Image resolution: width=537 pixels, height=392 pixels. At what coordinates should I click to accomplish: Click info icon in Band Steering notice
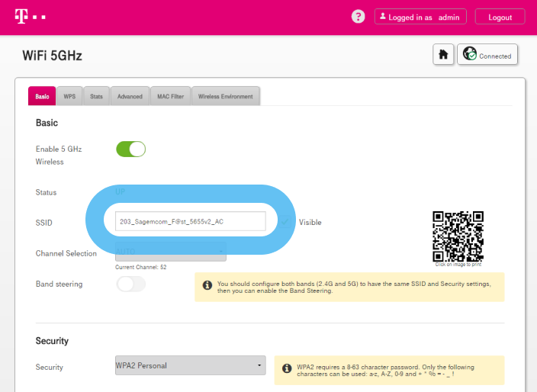pyautogui.click(x=207, y=286)
